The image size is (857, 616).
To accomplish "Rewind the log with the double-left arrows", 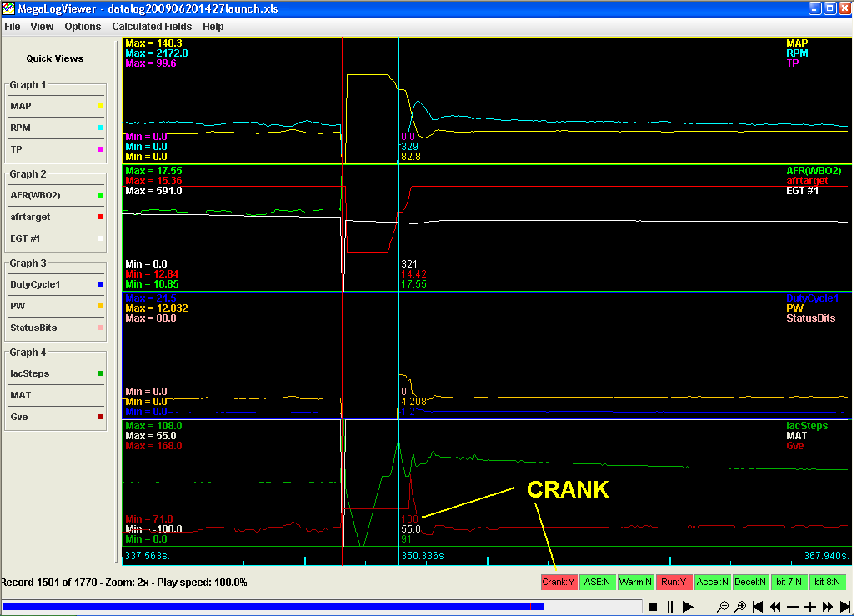I will 775,607.
